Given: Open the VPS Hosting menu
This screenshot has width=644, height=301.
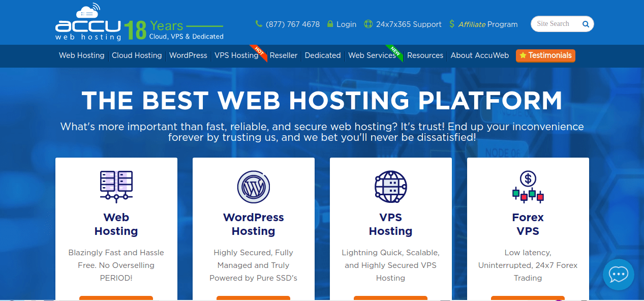Looking at the screenshot, I should pos(236,55).
